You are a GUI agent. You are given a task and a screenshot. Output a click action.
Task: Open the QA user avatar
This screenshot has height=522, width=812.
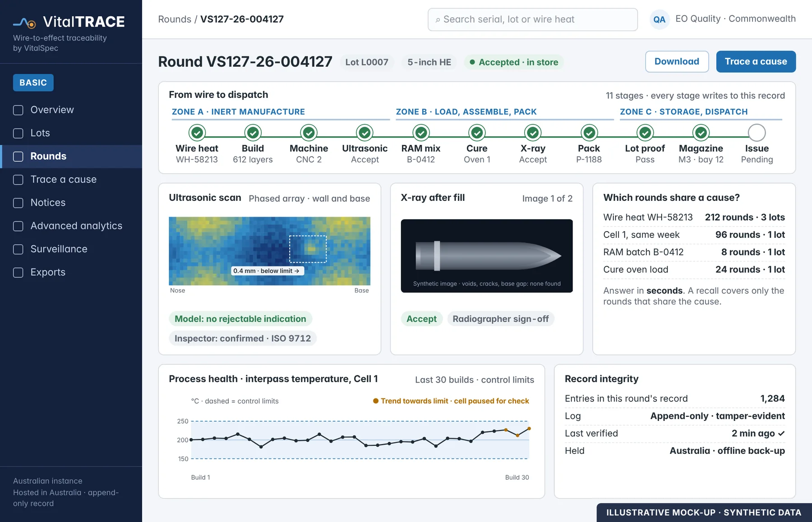pyautogui.click(x=659, y=19)
